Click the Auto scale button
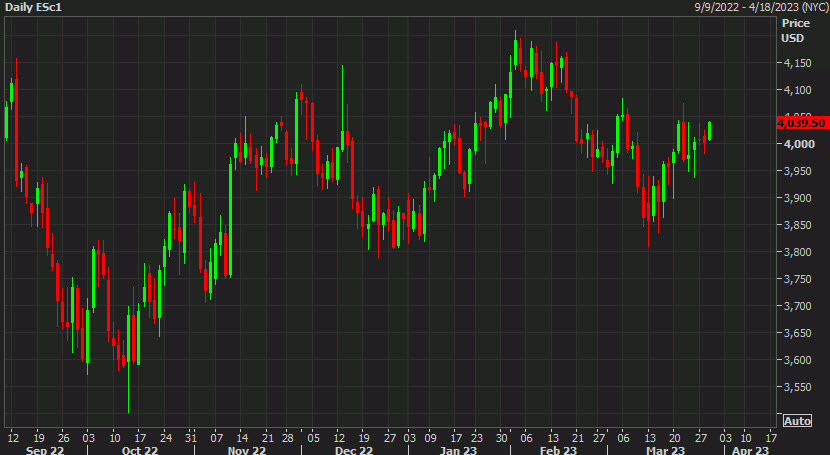Screen dimensions: 830x455 [797, 421]
